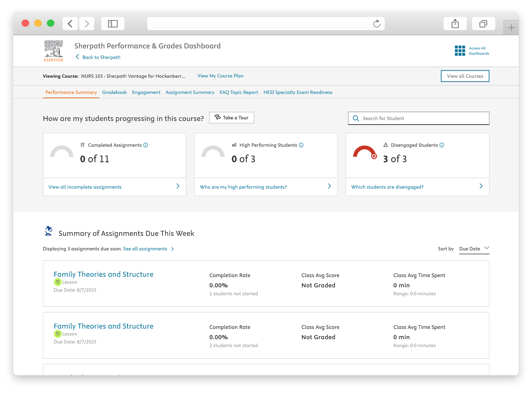Open the EAQ Topic Report tab
The width and height of the screenshot is (532, 401).
tap(239, 92)
